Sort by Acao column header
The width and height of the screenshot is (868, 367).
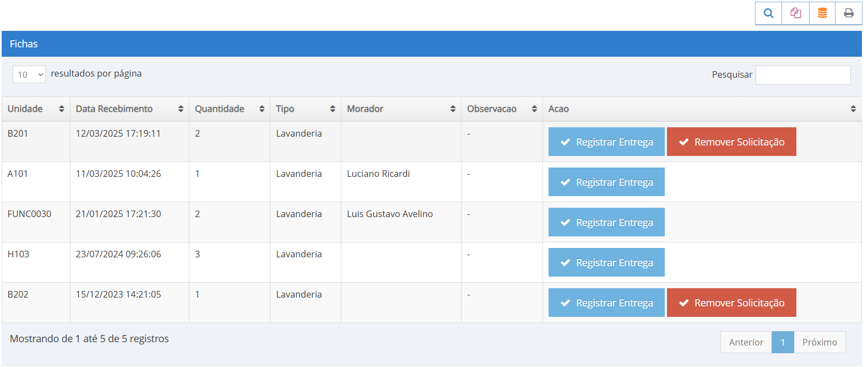pos(701,109)
